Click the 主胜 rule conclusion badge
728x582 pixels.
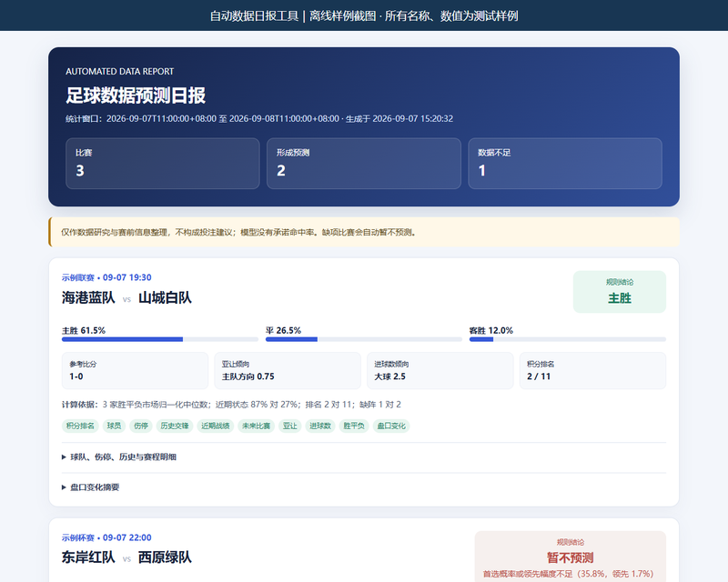[x=620, y=292]
